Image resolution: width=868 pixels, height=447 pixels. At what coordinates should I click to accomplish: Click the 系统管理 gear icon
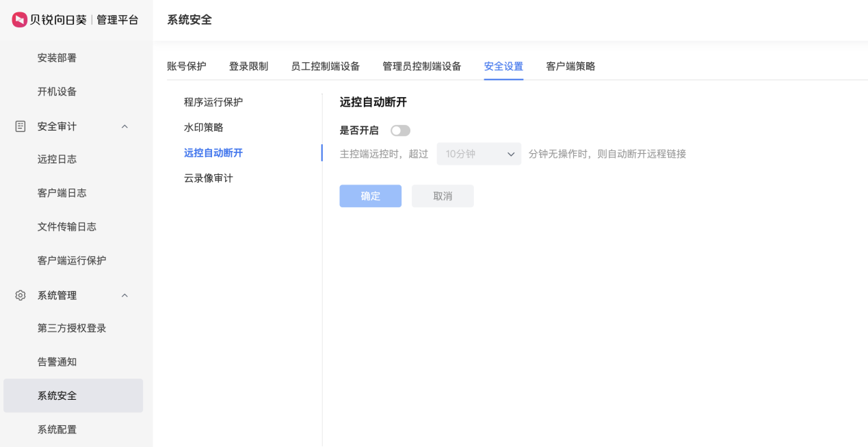tap(21, 295)
